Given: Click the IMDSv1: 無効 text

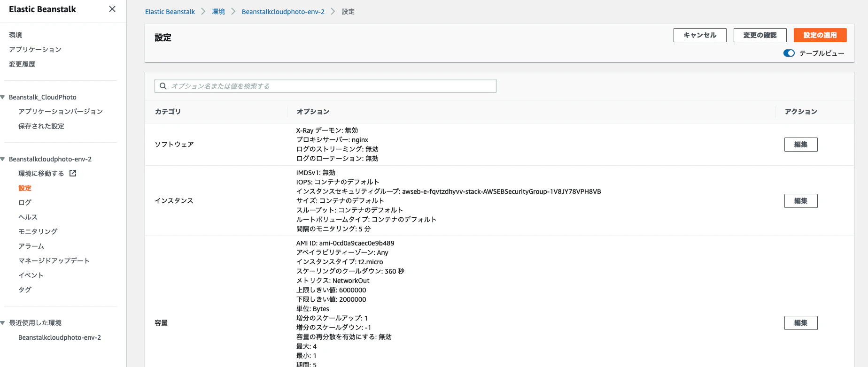Looking at the screenshot, I should tap(316, 173).
